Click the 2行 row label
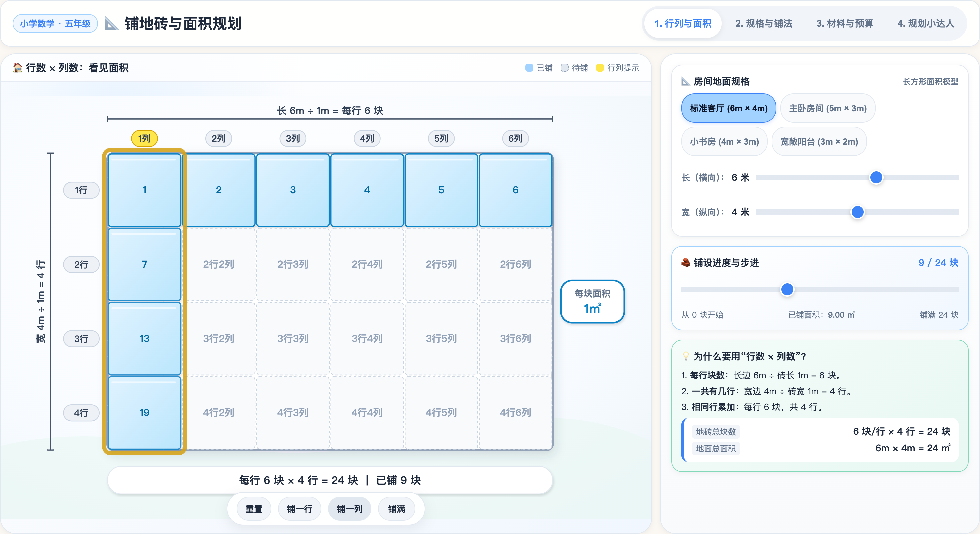This screenshot has height=534, width=980. [x=81, y=264]
